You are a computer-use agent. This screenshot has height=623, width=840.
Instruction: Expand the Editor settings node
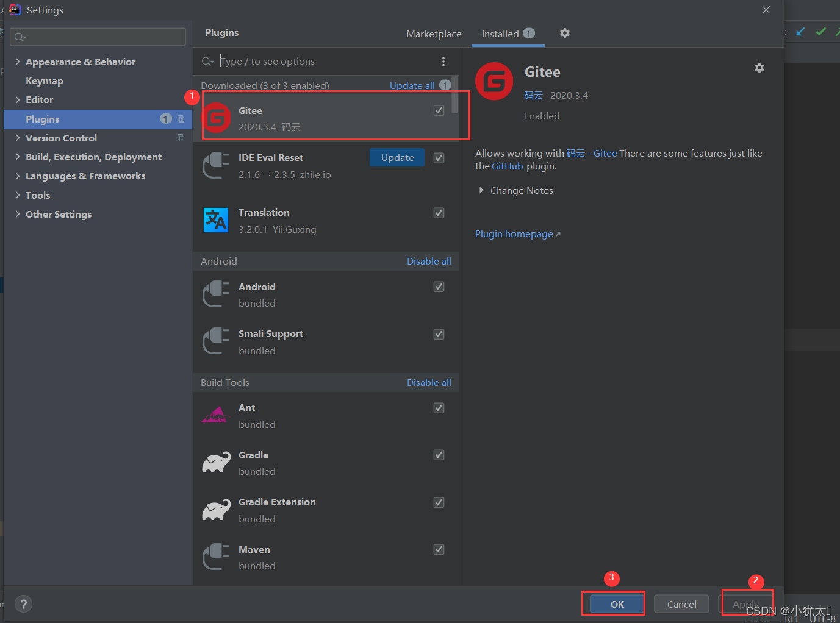pos(18,99)
